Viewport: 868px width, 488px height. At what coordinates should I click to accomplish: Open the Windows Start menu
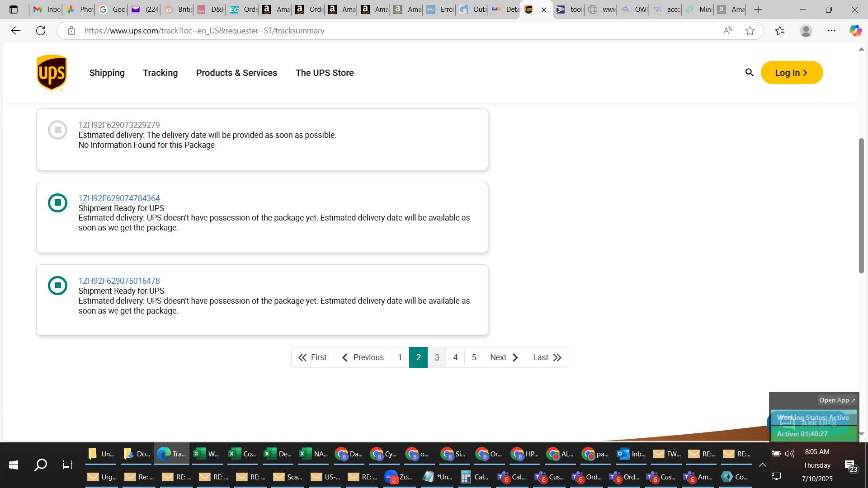click(x=14, y=465)
